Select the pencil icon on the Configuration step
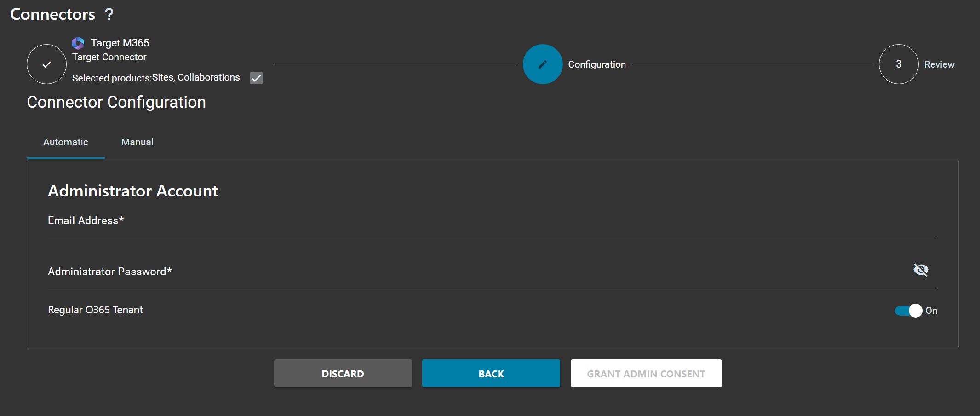 (543, 64)
